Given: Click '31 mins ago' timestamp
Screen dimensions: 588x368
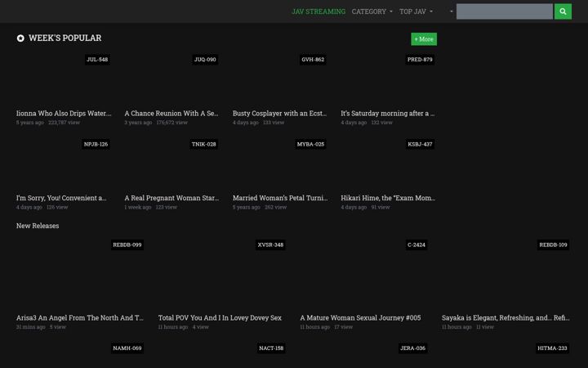Looking at the screenshot, I should (30, 327).
